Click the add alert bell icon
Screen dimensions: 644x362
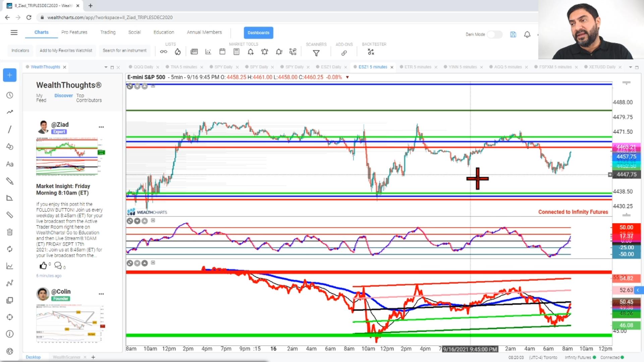(251, 52)
